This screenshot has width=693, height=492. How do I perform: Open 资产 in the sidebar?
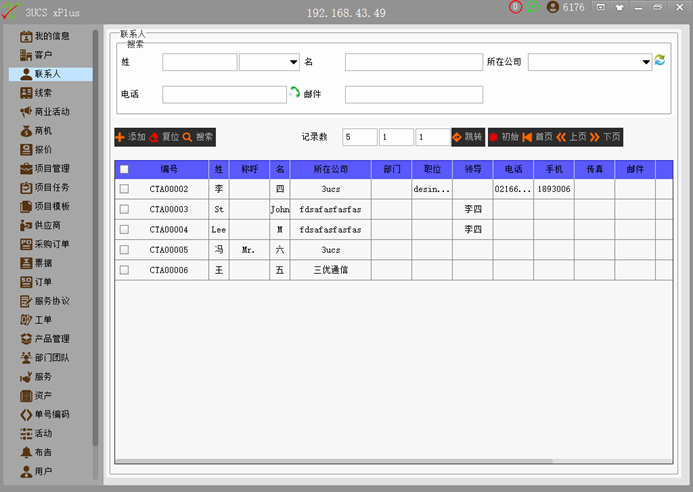[36, 396]
